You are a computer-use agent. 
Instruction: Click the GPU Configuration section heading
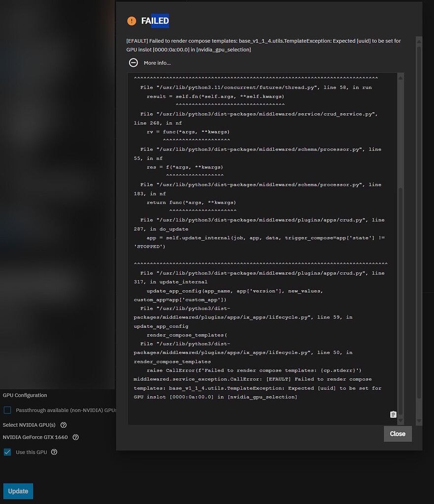25,395
